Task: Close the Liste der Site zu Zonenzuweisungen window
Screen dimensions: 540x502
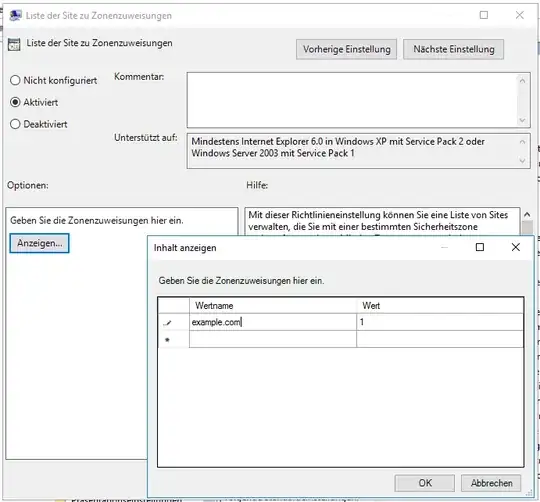Action: click(x=520, y=15)
